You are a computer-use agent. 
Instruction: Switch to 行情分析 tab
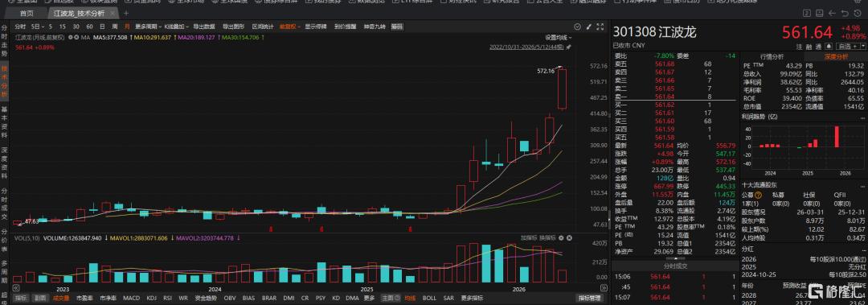[x=771, y=56]
